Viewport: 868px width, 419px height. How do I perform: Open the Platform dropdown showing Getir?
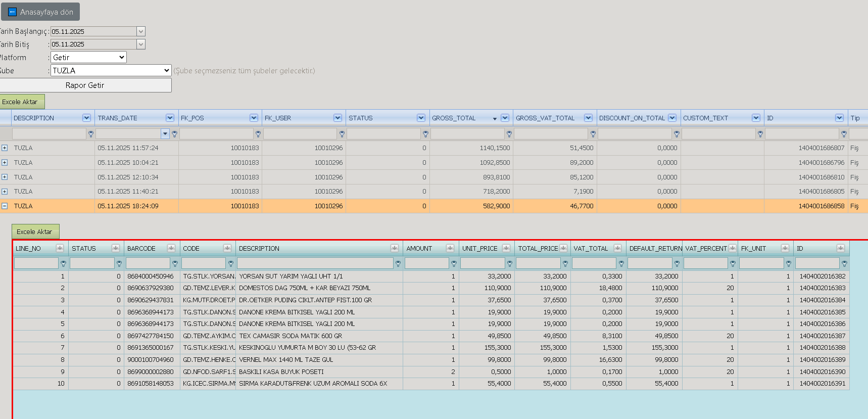(88, 58)
